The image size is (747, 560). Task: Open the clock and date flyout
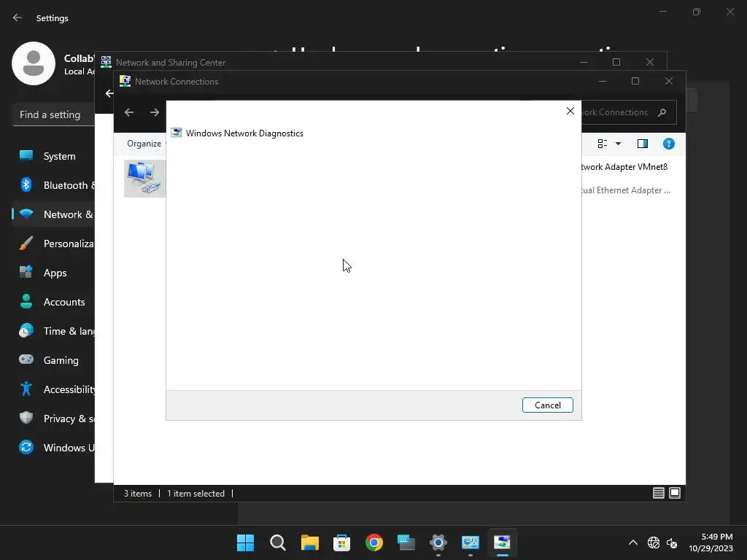[x=711, y=542]
